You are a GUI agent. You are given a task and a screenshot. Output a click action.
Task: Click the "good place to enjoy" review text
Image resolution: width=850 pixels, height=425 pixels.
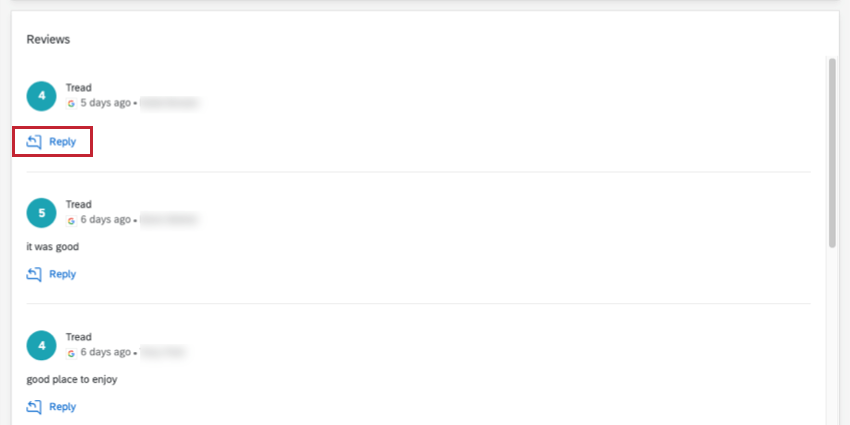[x=72, y=379]
